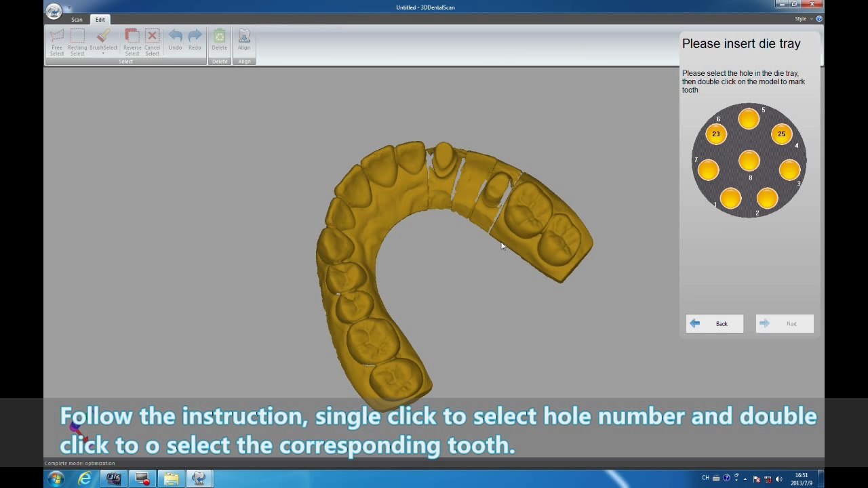Image resolution: width=868 pixels, height=488 pixels.
Task: Click the Show Desktop strip
Action: pos(821,479)
